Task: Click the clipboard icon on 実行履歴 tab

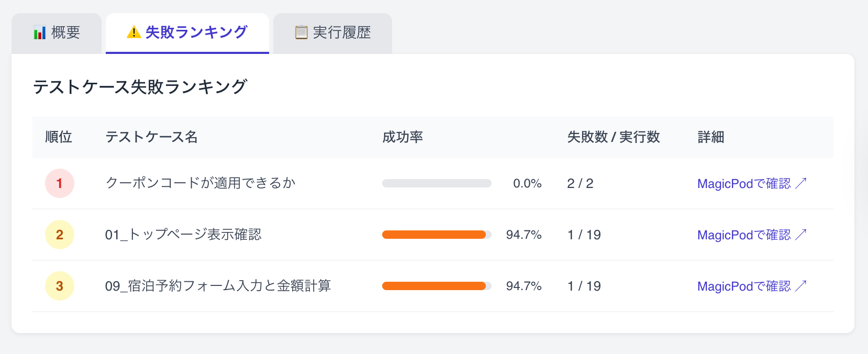Action: tap(301, 32)
